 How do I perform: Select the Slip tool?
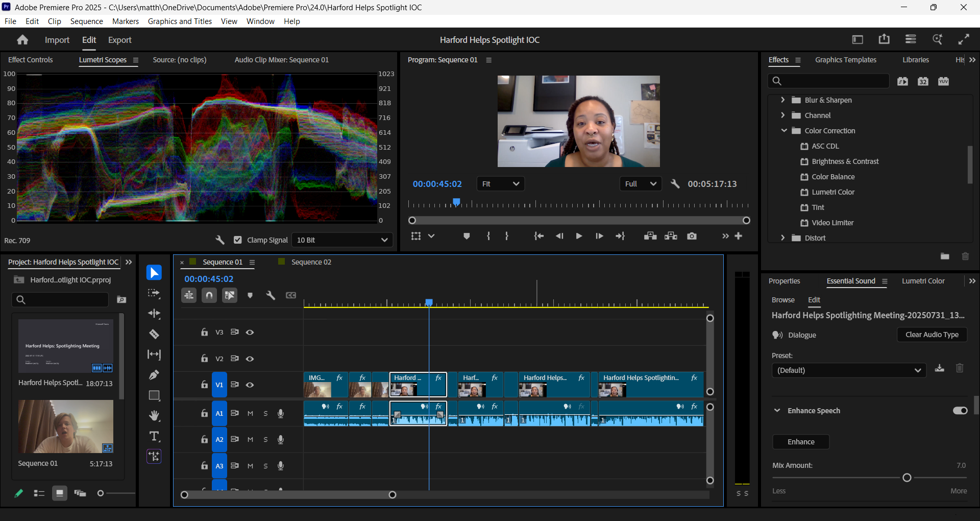click(154, 354)
